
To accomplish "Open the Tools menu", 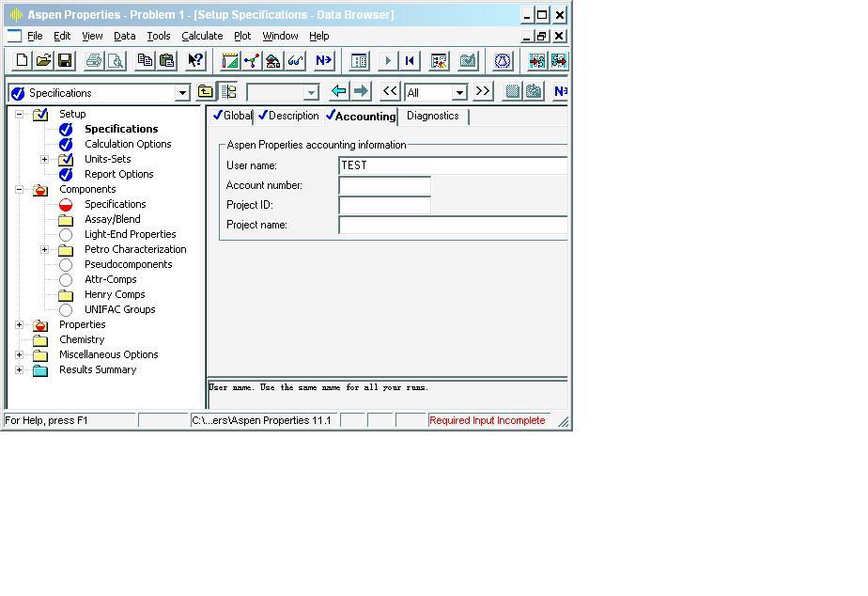I will (159, 36).
